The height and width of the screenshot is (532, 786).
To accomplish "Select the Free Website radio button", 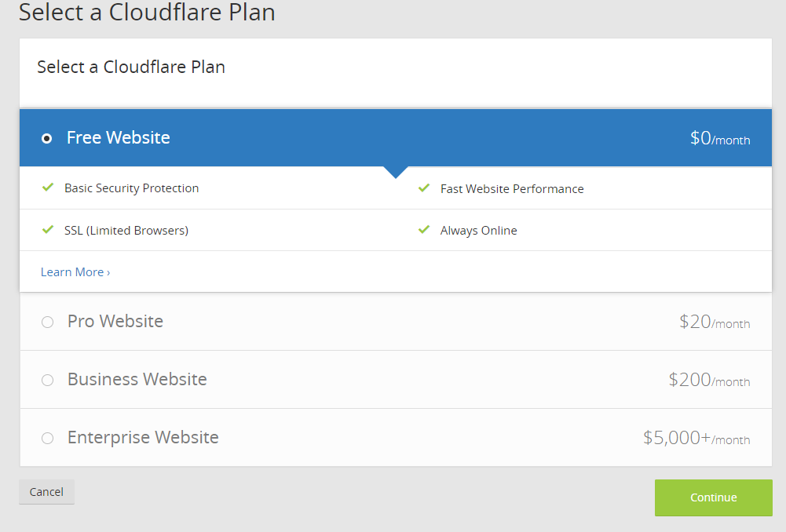I will pyautogui.click(x=47, y=138).
